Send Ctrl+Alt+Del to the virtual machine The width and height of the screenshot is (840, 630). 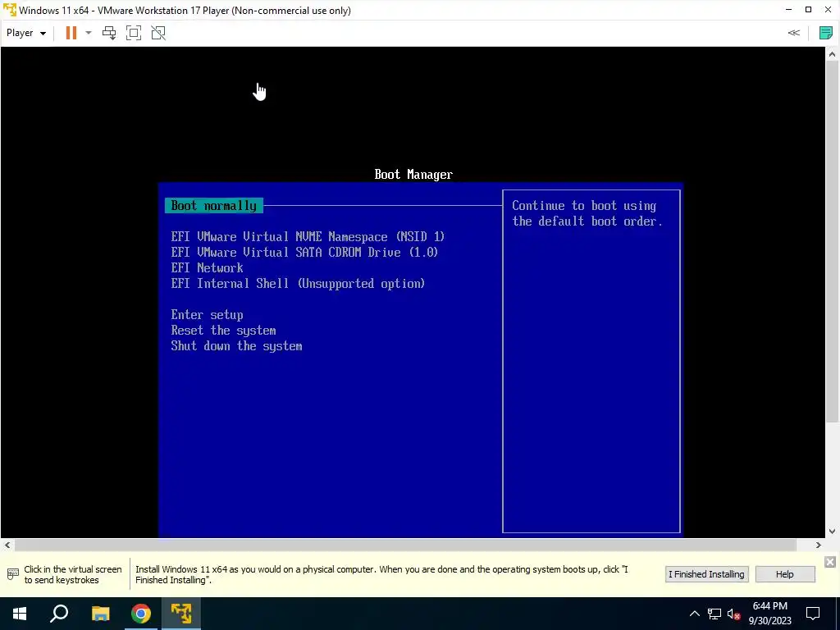[x=109, y=33]
